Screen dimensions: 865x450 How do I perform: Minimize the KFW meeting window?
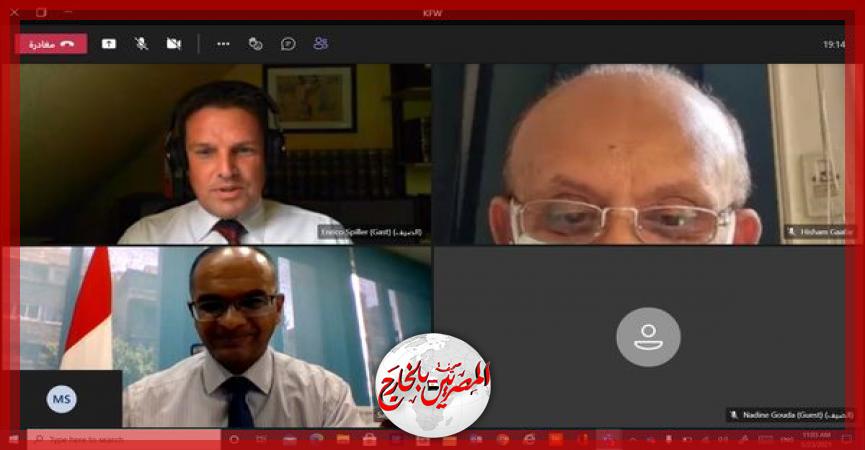point(67,13)
